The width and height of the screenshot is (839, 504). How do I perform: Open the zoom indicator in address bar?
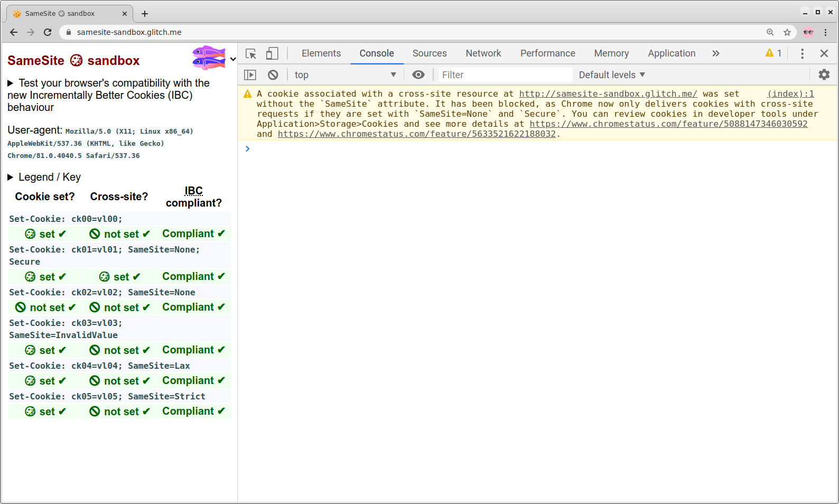click(x=770, y=32)
